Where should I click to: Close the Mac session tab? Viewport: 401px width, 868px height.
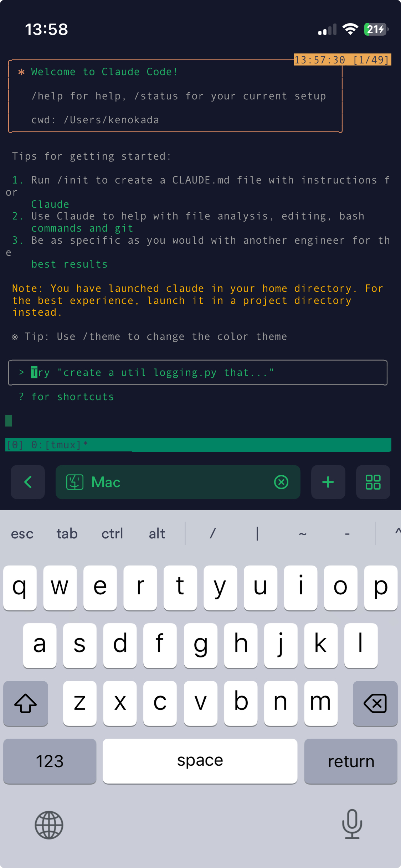click(x=281, y=482)
